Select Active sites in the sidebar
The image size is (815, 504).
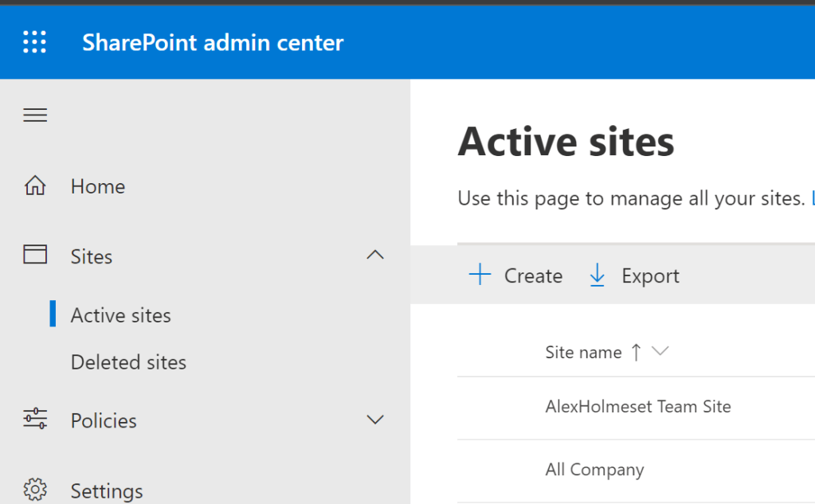(x=120, y=315)
